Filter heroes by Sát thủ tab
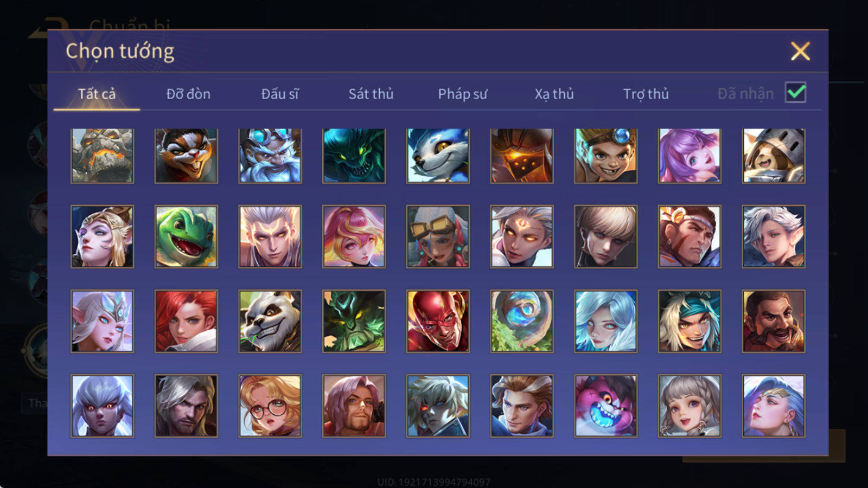This screenshot has height=488, width=868. [371, 94]
